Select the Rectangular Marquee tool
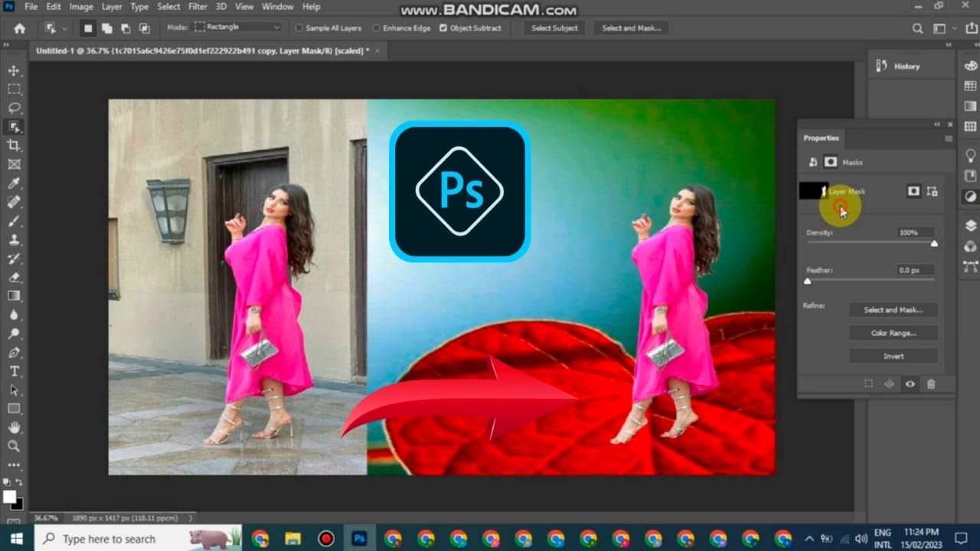Screen dimensions: 980x551 (x=14, y=89)
